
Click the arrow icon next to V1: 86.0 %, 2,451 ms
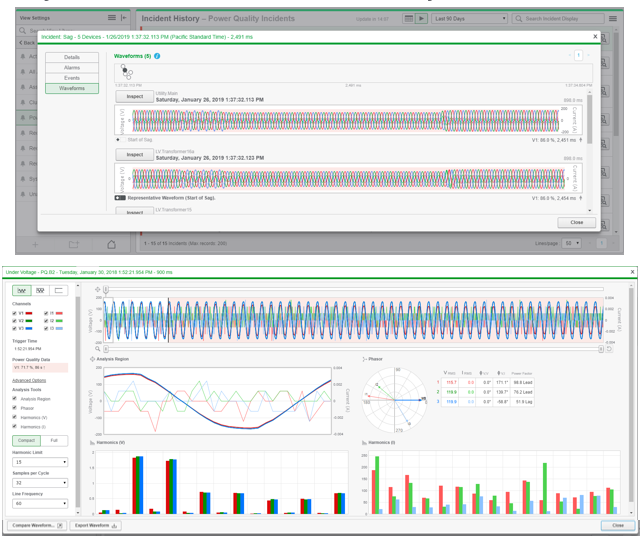tap(580, 140)
